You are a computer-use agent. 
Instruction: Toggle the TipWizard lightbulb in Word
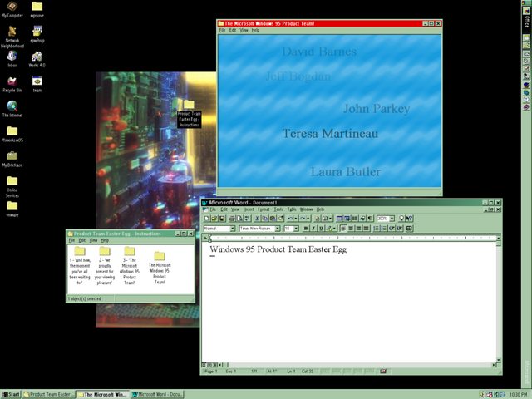(x=401, y=219)
